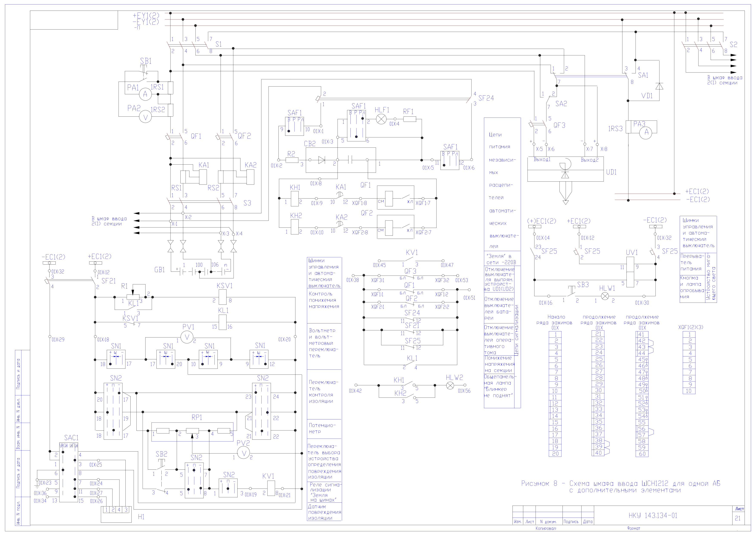This screenshot has height=535, width=756.
Task: Click the HLF1 lamp symbol
Action: (381, 119)
